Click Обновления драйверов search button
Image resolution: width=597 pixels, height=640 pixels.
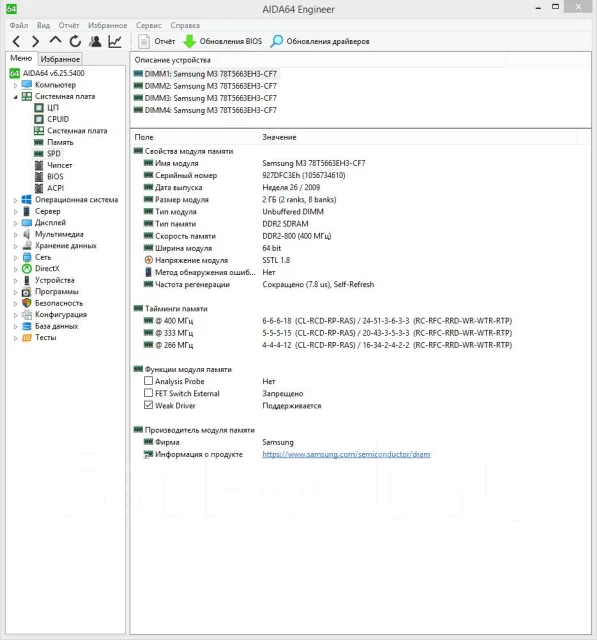[x=320, y=41]
